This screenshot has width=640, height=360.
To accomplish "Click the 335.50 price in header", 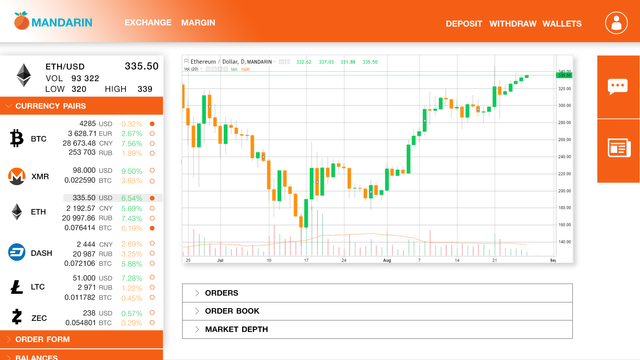I will tap(141, 66).
